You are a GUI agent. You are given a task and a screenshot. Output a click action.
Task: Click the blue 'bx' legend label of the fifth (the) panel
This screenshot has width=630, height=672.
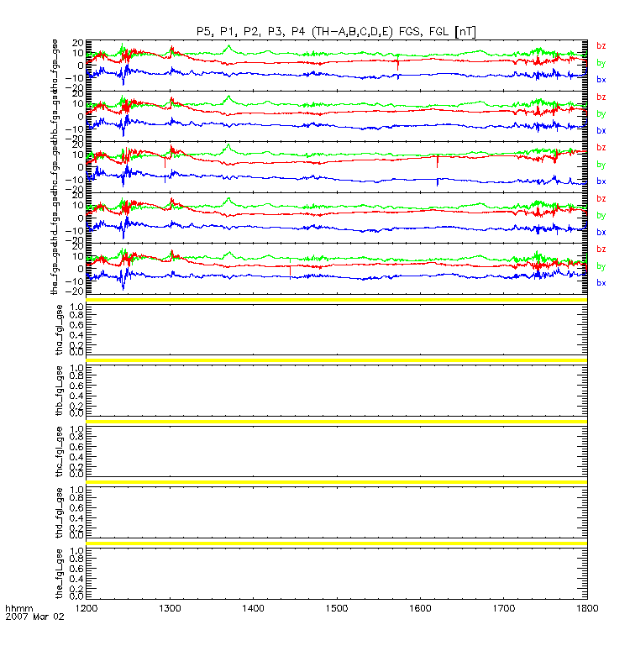coord(601,283)
